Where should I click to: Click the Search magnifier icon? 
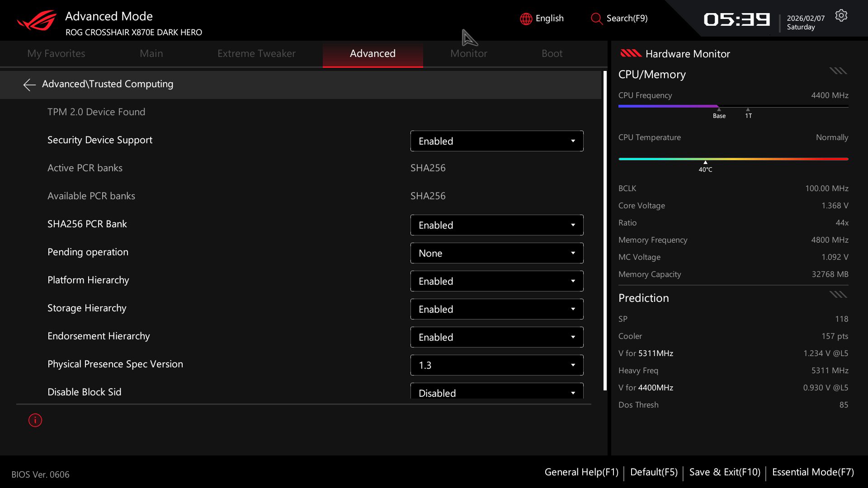coord(596,19)
